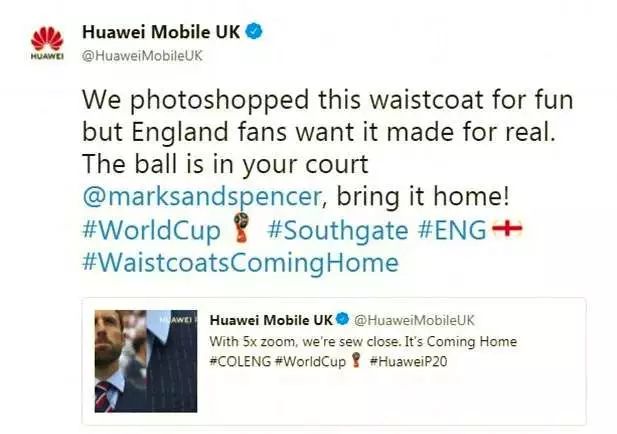
Task: Open the #WorldCup hashtag in the main tweet
Action: [x=151, y=230]
